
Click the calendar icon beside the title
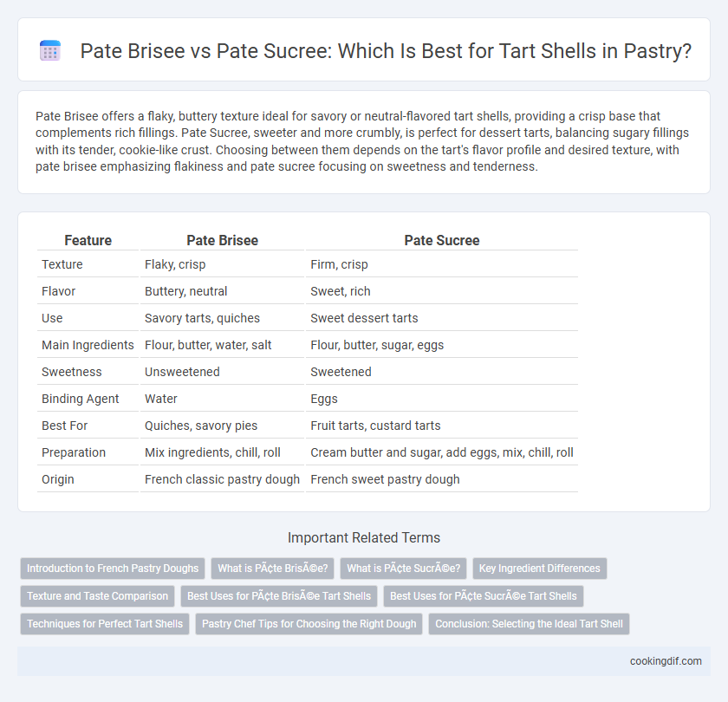point(50,50)
